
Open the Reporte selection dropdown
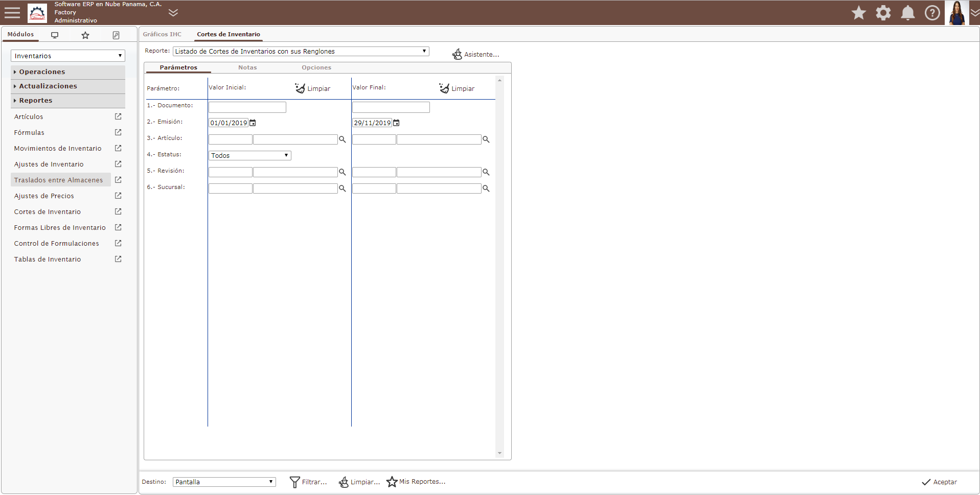(301, 52)
